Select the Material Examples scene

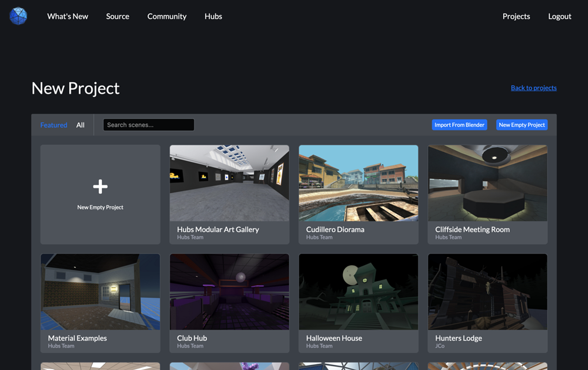100,292
